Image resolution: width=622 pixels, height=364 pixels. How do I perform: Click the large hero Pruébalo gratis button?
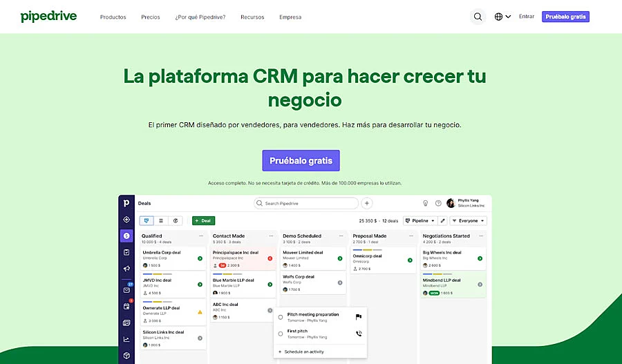tap(301, 160)
